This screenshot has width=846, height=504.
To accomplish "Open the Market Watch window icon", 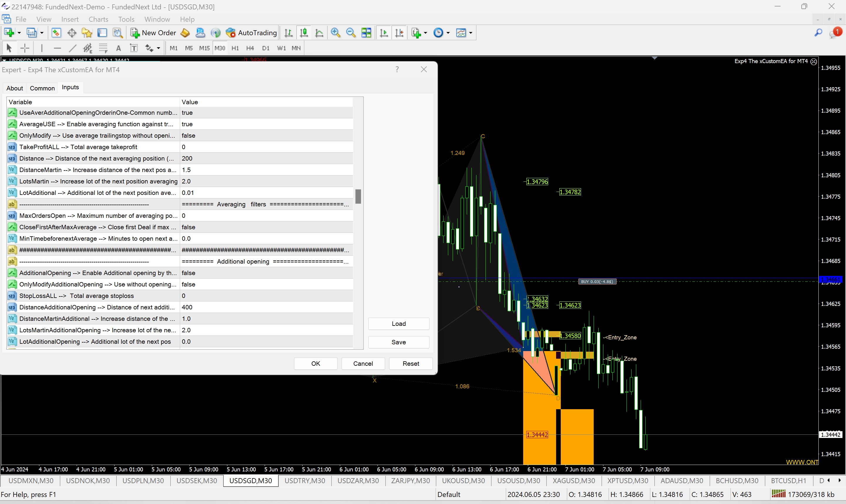I will pos(56,33).
